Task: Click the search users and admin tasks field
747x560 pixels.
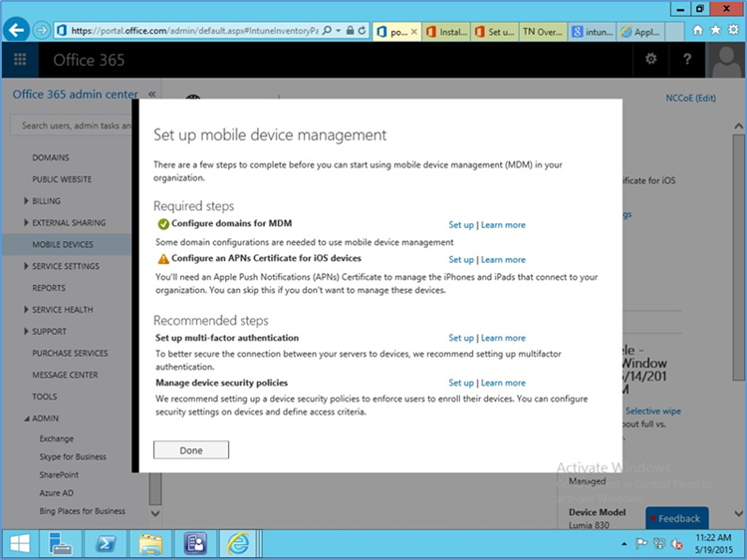Action: 72,126
